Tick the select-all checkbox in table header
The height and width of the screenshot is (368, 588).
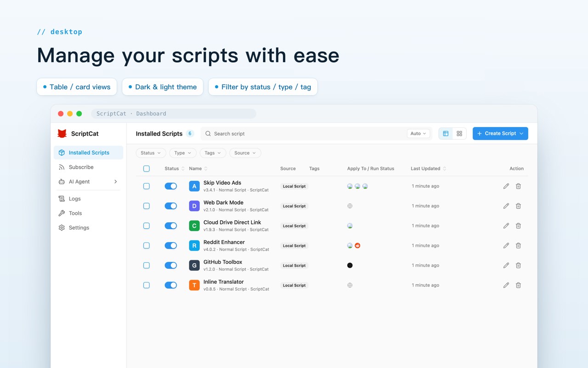tap(147, 169)
